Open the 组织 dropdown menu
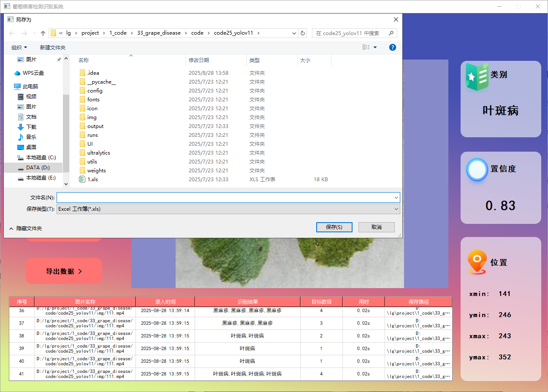The height and width of the screenshot is (392, 548). [19, 47]
